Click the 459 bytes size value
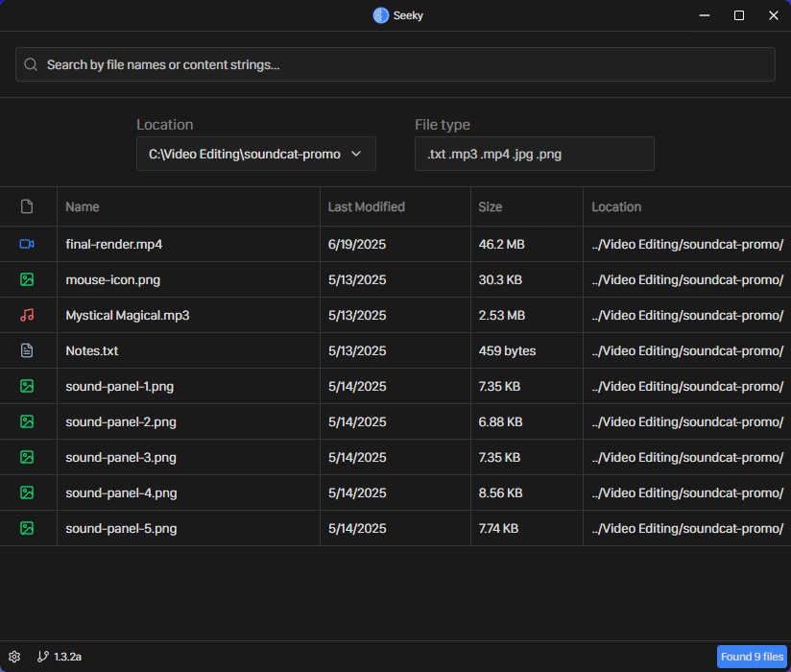Image resolution: width=791 pixels, height=672 pixels. pos(507,350)
